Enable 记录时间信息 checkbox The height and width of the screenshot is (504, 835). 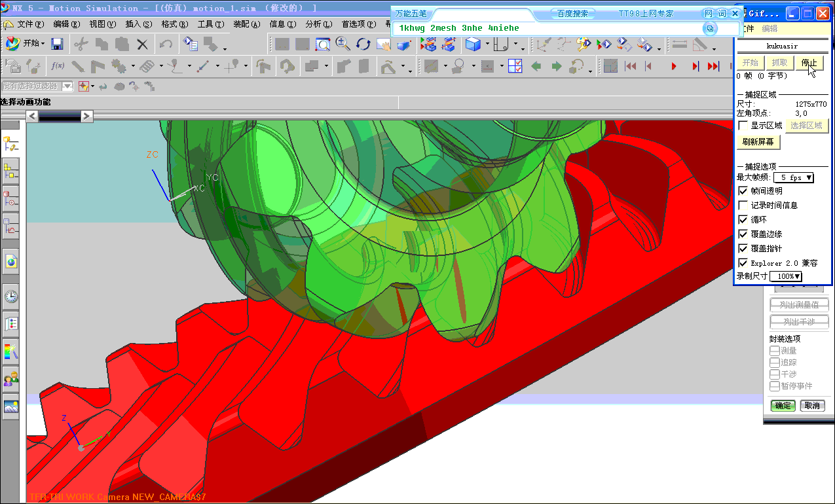[743, 206]
